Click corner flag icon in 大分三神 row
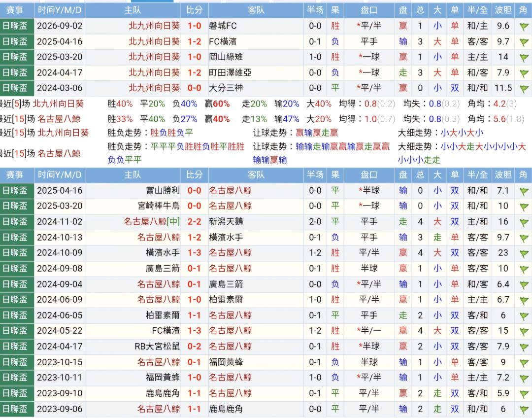Screen dimensions: 532x418 coord(524,89)
